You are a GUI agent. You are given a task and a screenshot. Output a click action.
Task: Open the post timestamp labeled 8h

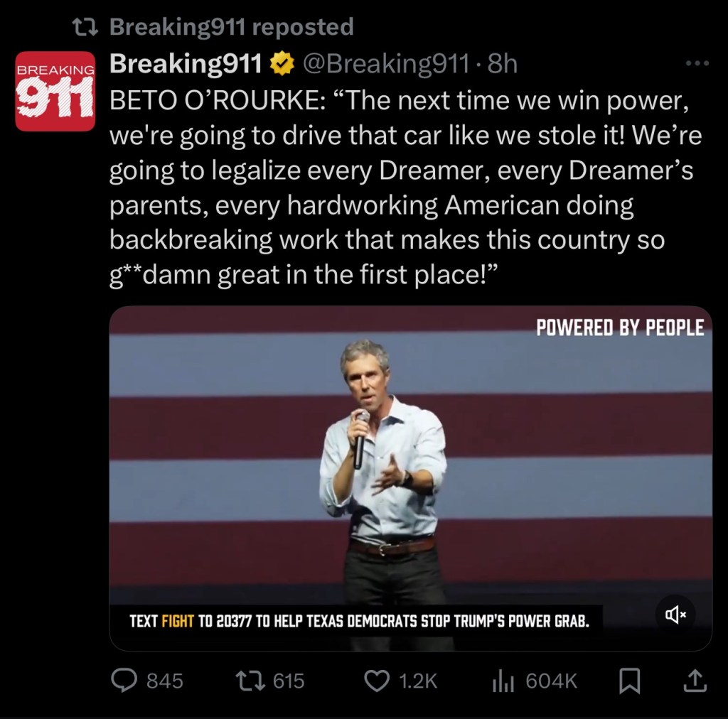502,65
